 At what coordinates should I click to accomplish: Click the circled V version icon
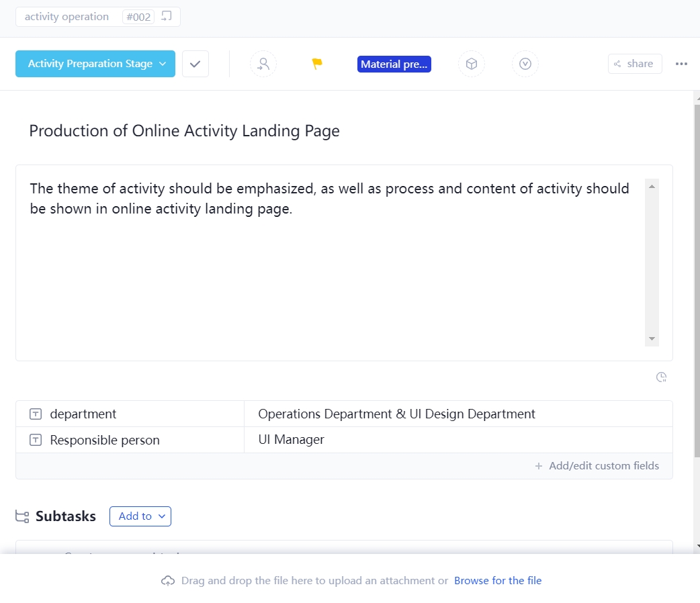[525, 64]
